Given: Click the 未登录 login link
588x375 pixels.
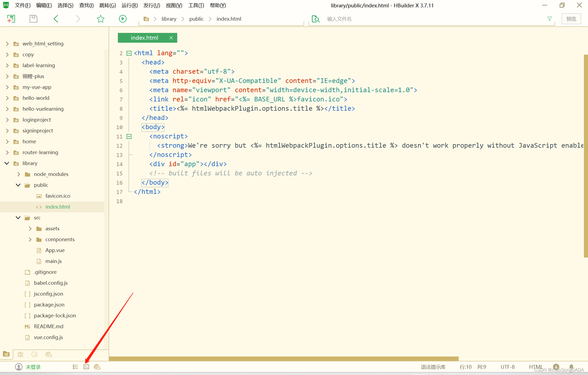Looking at the screenshot, I should pos(33,367).
